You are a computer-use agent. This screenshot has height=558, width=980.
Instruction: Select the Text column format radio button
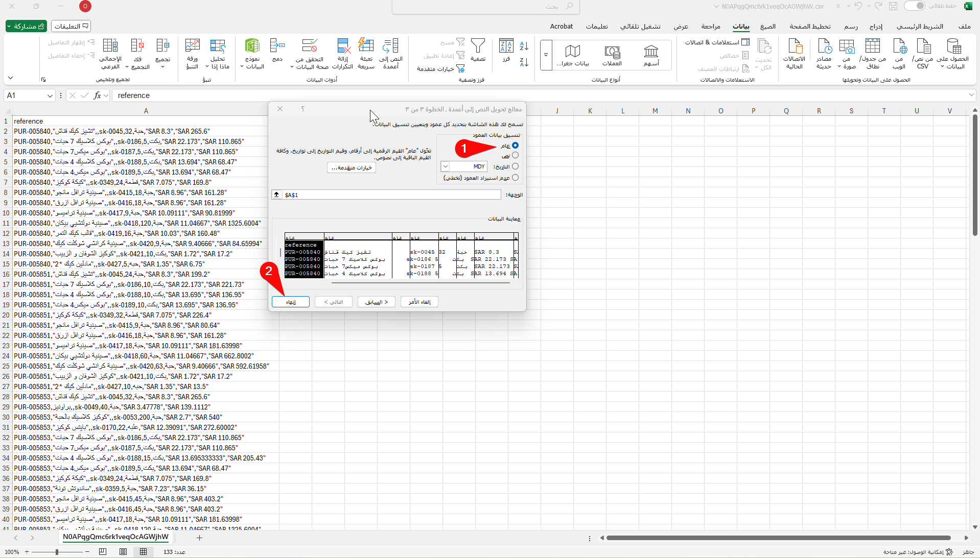pyautogui.click(x=515, y=156)
